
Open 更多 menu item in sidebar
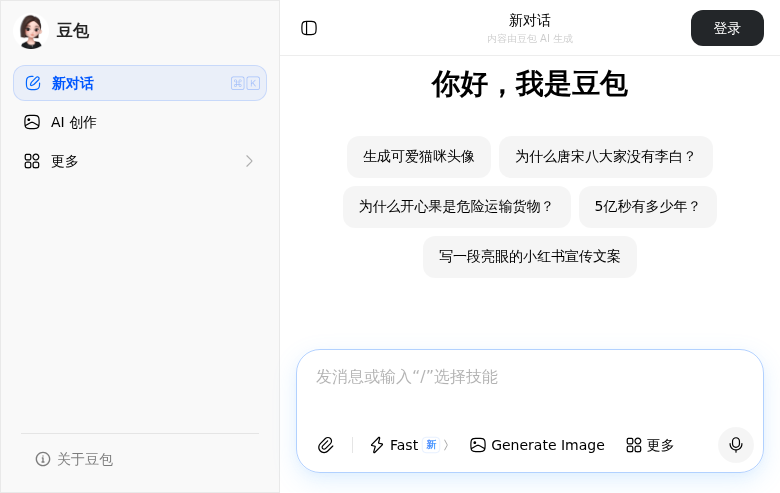click(140, 161)
